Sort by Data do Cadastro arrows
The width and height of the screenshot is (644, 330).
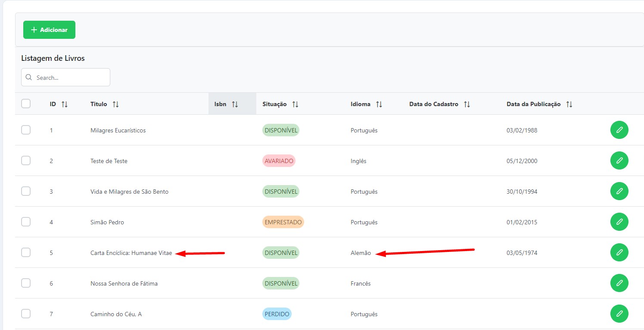[x=467, y=104]
